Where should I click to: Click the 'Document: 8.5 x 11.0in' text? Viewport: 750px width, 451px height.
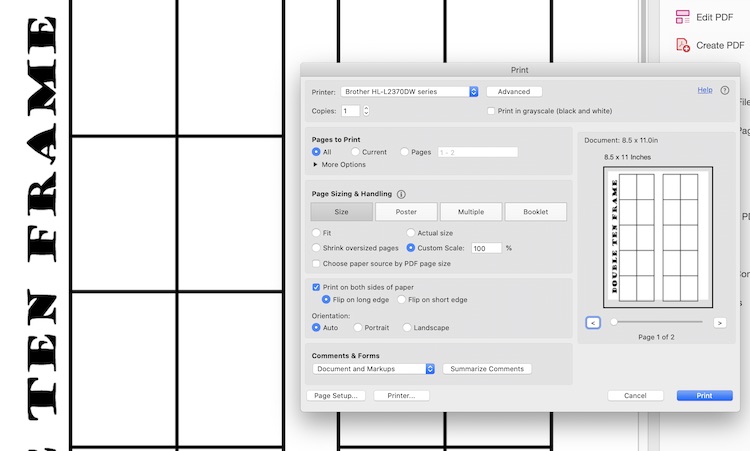(x=621, y=140)
